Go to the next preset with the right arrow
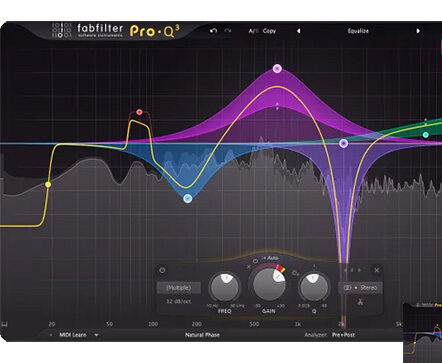442x363 pixels. tap(418, 31)
